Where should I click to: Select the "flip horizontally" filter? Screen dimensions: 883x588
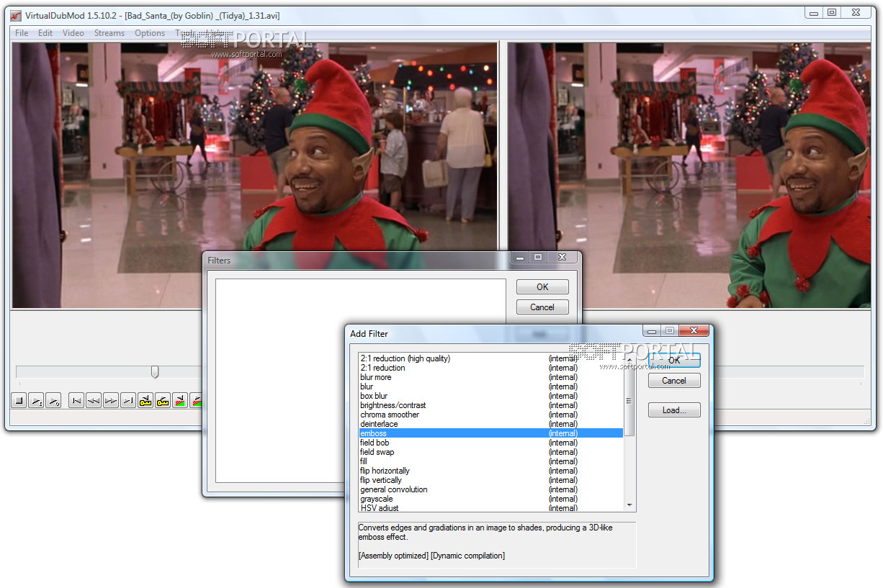[491, 471]
